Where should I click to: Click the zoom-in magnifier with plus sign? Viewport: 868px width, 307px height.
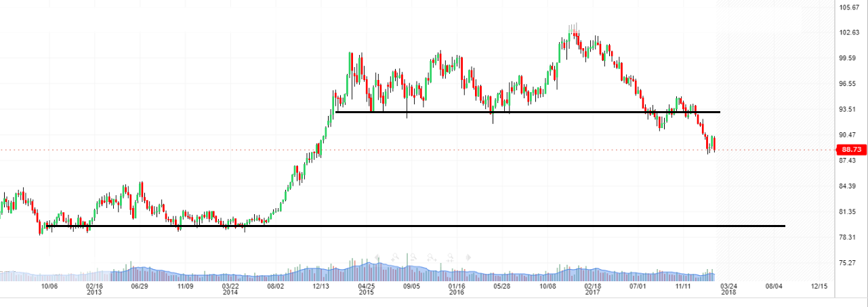coord(395,258)
